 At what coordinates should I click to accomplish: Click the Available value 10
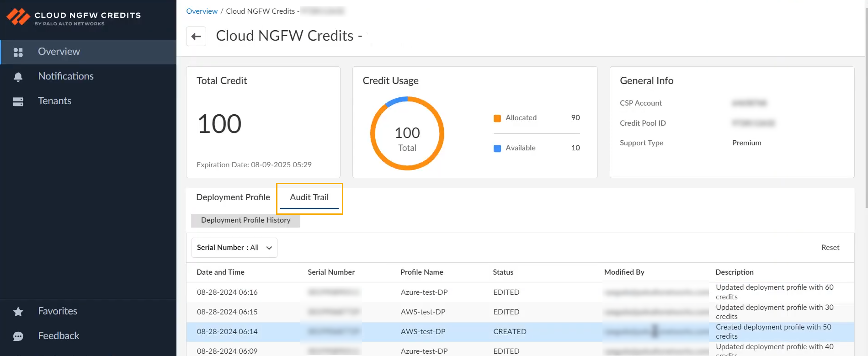(575, 148)
